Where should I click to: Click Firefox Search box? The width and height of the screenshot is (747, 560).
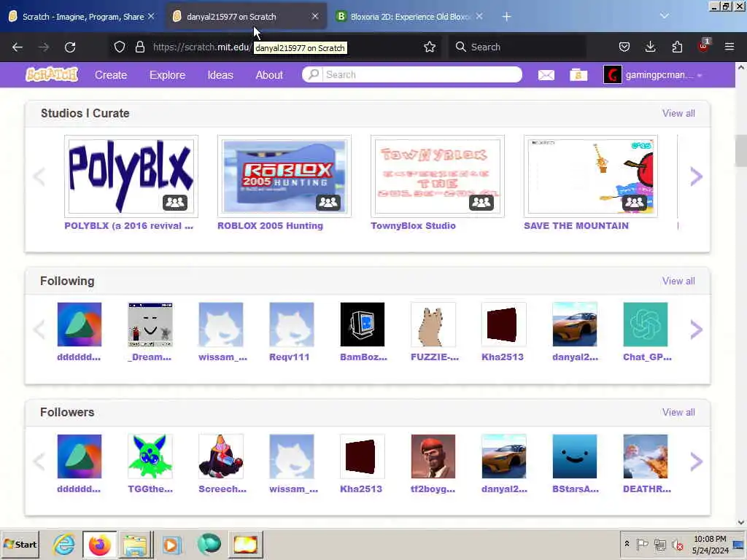click(x=517, y=47)
